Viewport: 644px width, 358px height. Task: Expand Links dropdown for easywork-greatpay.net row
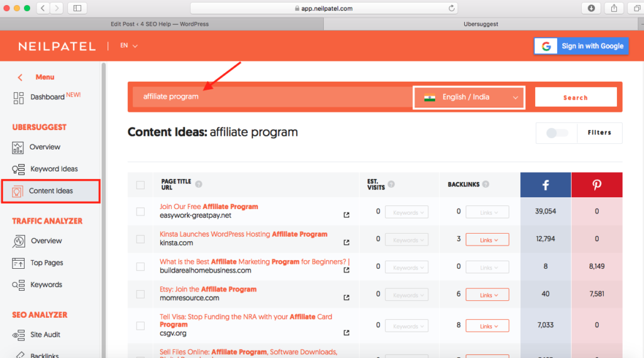point(487,212)
